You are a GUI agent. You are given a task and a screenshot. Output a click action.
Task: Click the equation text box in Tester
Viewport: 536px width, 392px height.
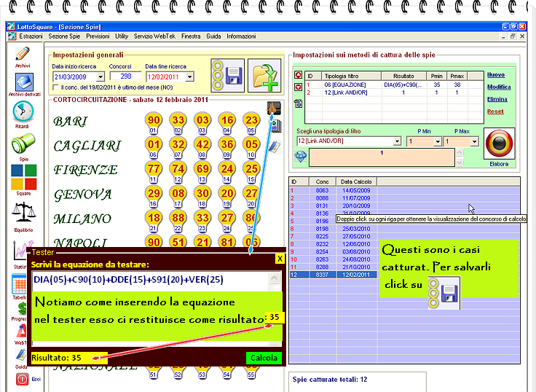151,281
